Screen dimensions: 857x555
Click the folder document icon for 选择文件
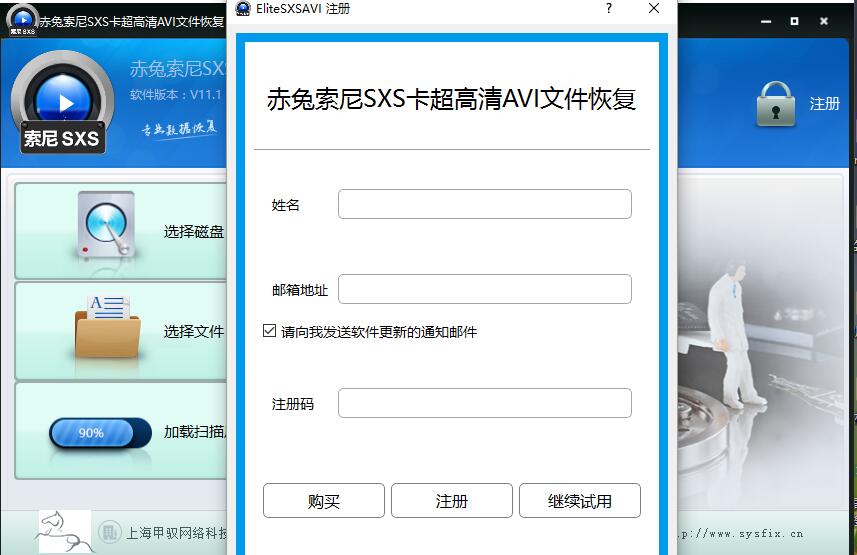coord(107,326)
